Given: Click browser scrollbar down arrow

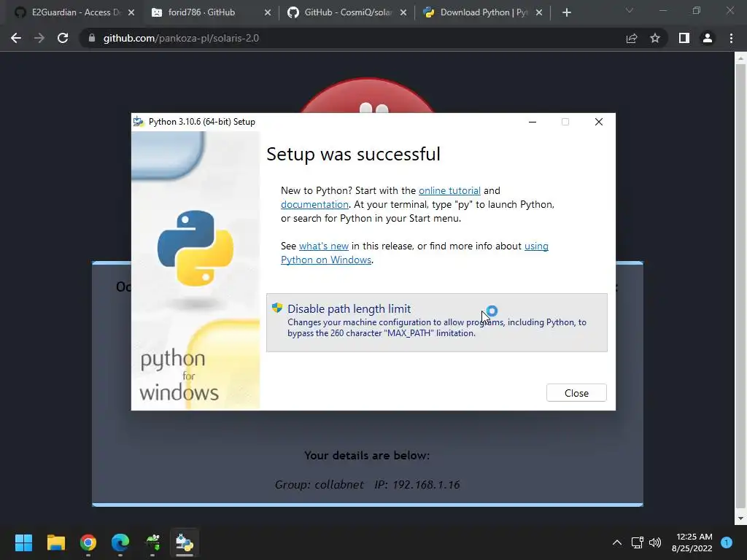Looking at the screenshot, I should pyautogui.click(x=740, y=518).
